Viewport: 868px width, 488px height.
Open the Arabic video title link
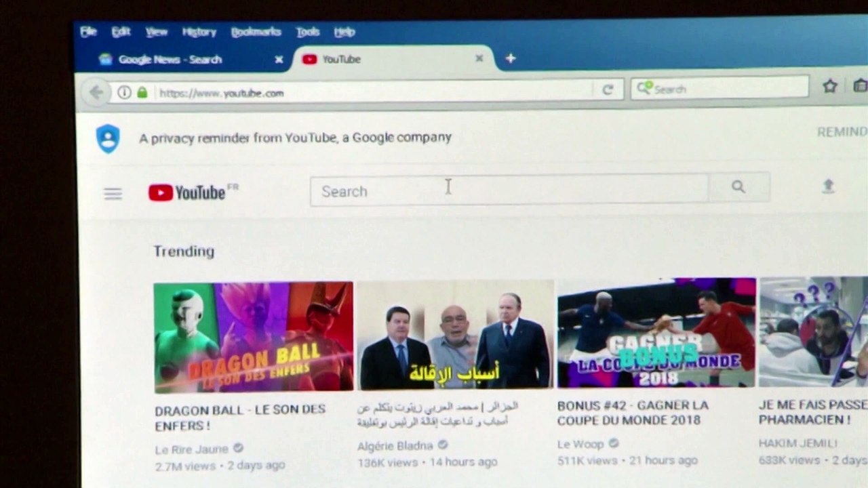438,414
